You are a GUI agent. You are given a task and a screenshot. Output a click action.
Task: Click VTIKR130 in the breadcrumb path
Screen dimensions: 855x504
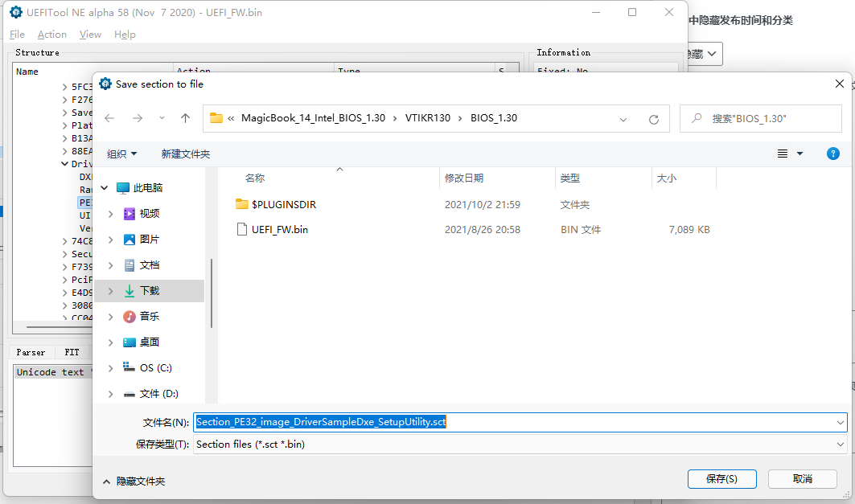click(x=428, y=118)
